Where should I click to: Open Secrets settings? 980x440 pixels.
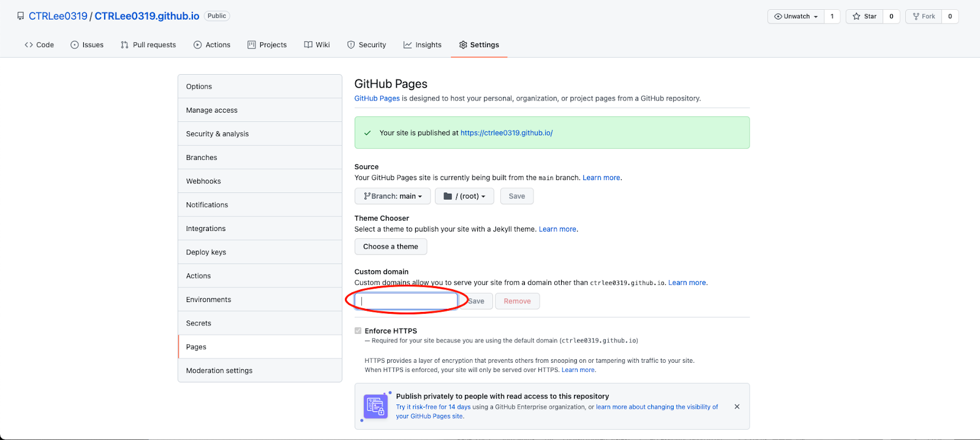(x=260, y=323)
